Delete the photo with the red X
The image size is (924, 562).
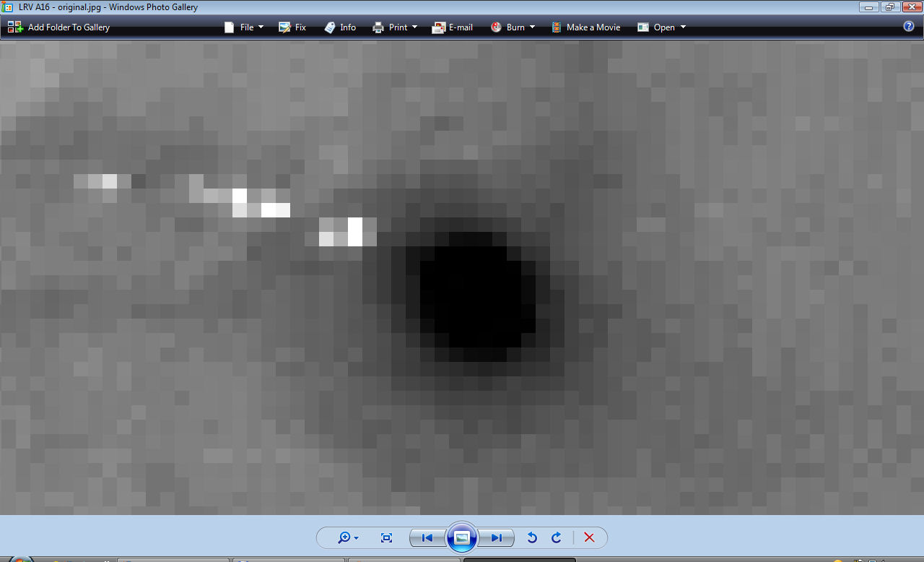pos(589,537)
